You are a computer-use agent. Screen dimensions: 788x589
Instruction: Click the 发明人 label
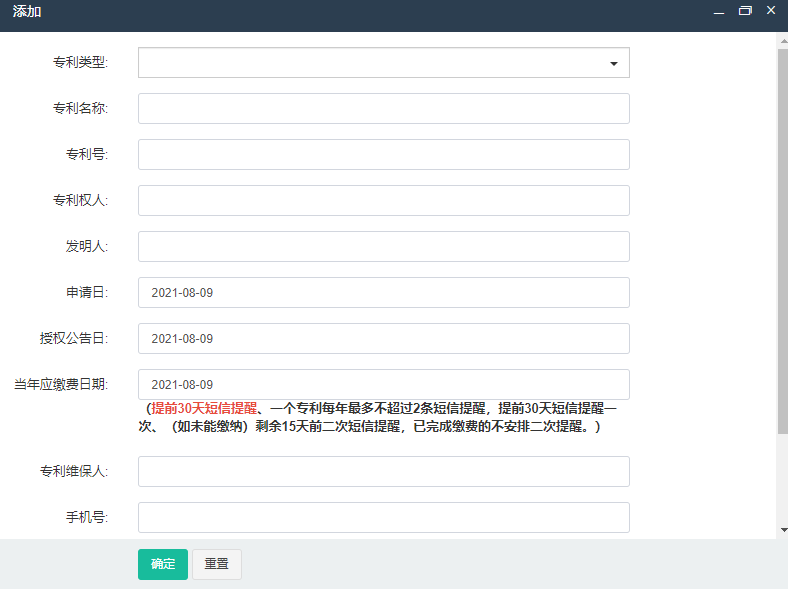pos(87,246)
